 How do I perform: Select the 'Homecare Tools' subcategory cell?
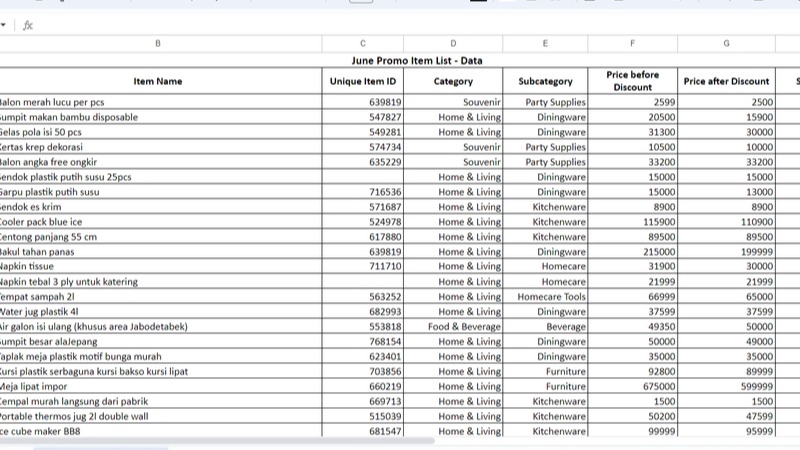pos(545,296)
